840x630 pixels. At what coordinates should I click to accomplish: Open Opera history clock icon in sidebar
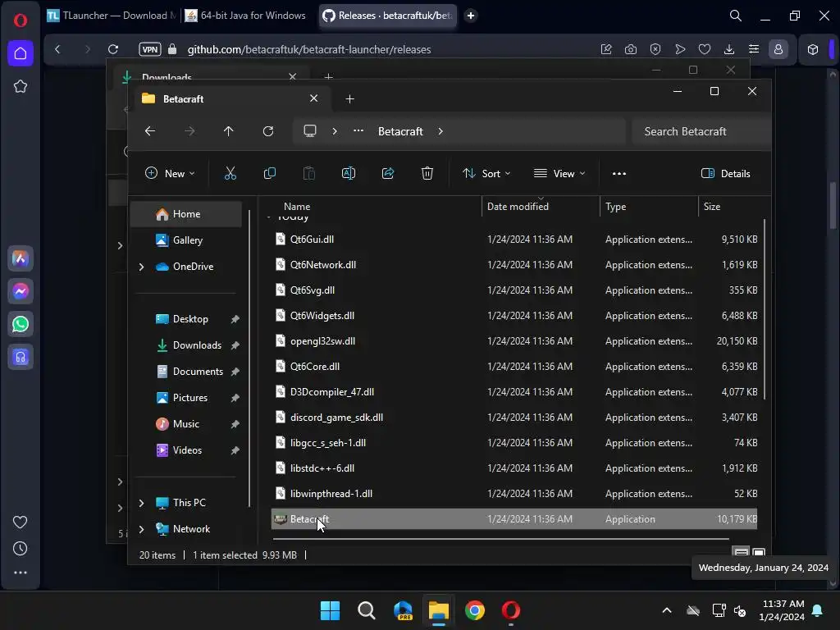tap(20, 549)
